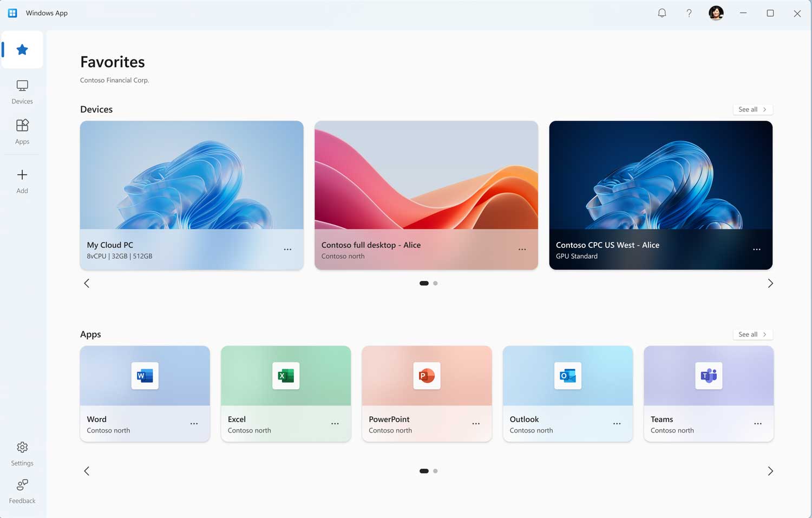Open the notifications bell icon

click(x=662, y=12)
